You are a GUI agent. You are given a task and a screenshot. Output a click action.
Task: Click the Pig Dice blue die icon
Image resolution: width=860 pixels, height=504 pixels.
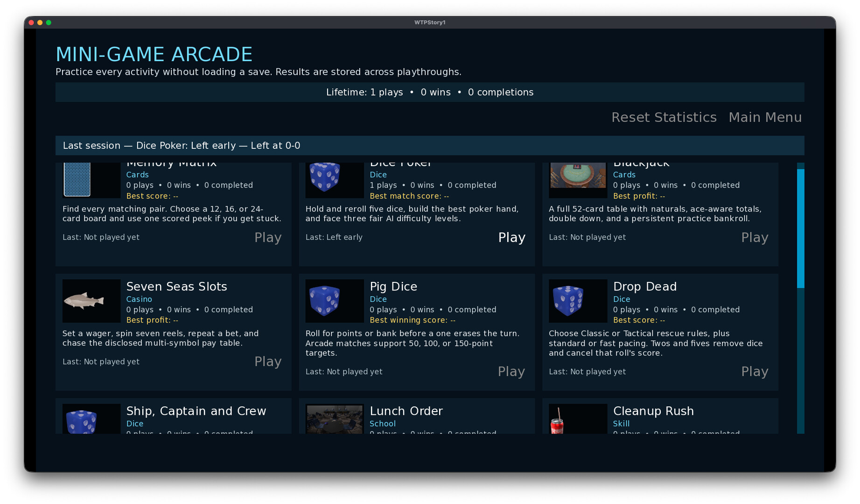[325, 301]
